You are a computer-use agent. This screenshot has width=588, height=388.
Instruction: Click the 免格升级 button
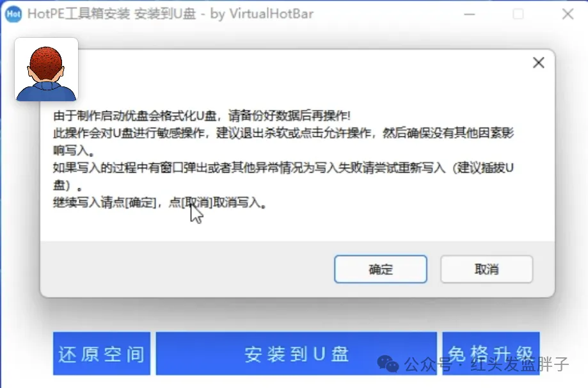click(x=491, y=353)
